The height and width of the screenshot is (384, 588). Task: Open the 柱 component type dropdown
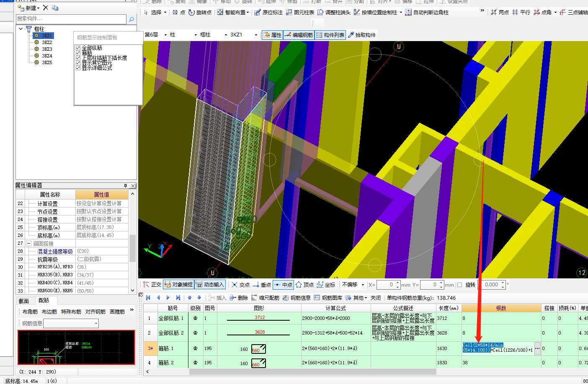(196, 35)
